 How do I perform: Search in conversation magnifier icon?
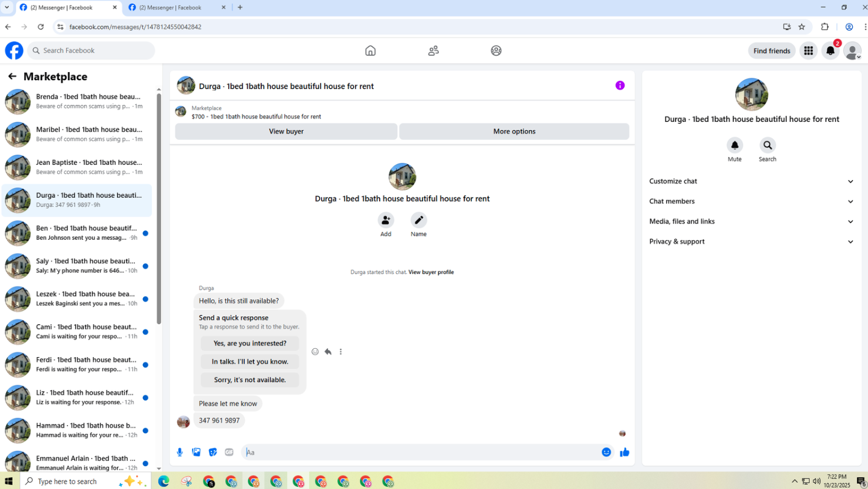768,145
